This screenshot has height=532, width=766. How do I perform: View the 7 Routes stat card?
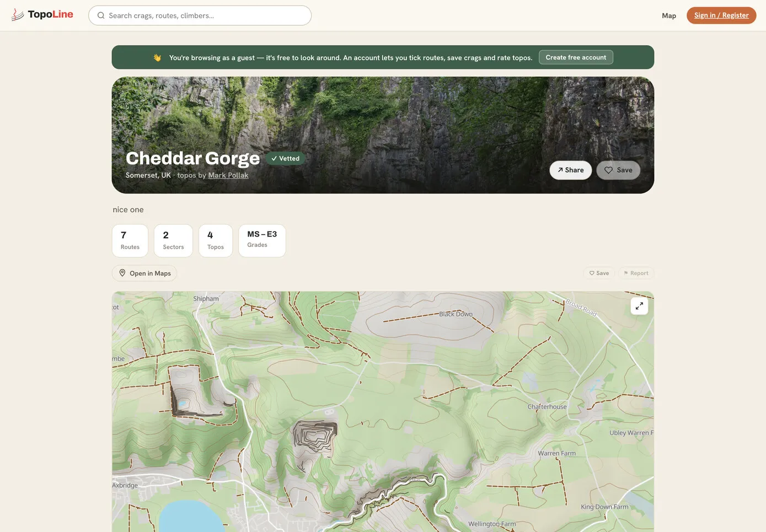pyautogui.click(x=130, y=240)
